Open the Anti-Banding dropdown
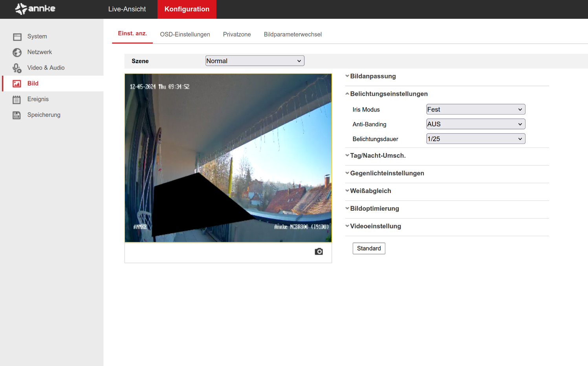This screenshot has width=588, height=366. 476,124
